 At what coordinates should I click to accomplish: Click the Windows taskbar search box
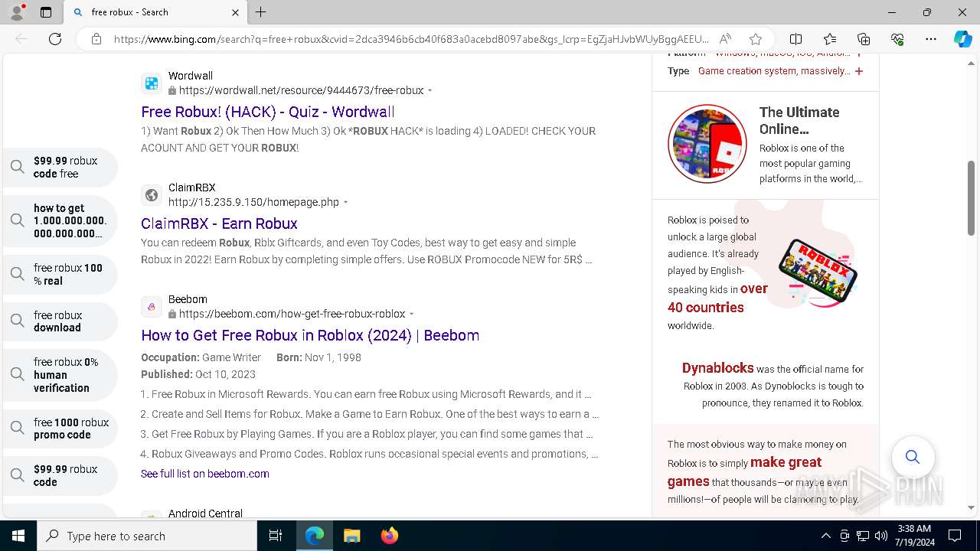tap(147, 536)
